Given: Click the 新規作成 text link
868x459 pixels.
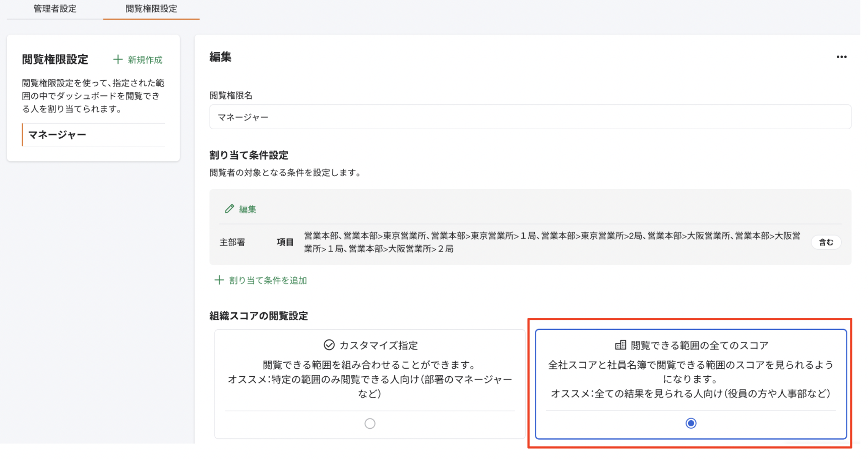Looking at the screenshot, I should point(145,60).
